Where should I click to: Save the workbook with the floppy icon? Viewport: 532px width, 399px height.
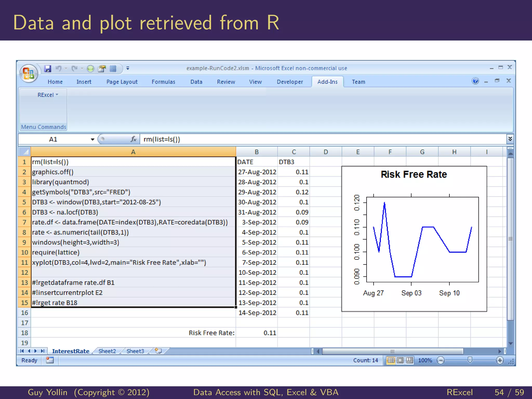pos(48,69)
